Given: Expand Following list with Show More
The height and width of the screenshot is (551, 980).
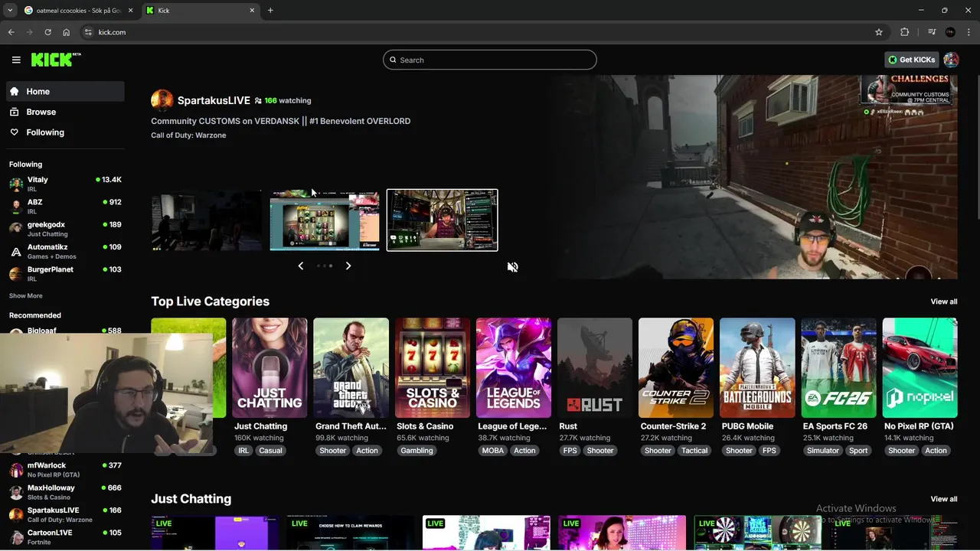Looking at the screenshot, I should [25, 295].
